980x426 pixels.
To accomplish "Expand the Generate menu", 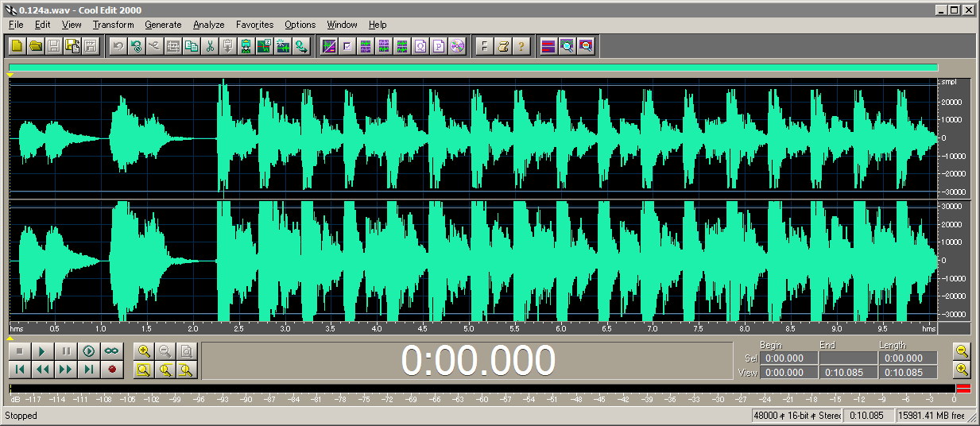I will click(x=163, y=25).
